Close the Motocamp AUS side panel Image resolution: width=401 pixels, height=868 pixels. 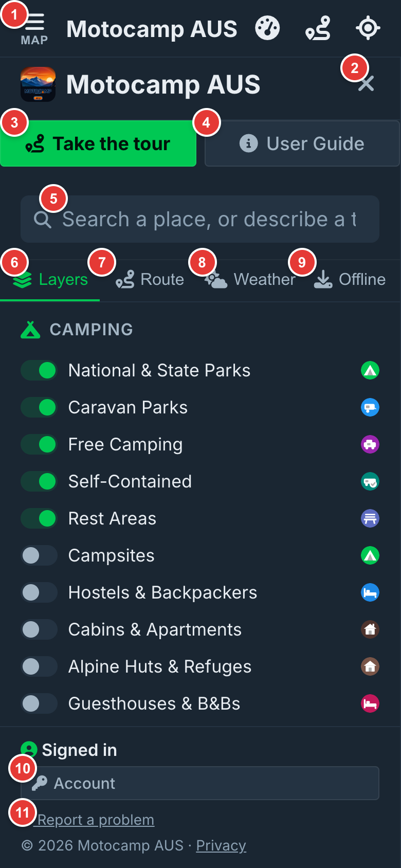366,83
